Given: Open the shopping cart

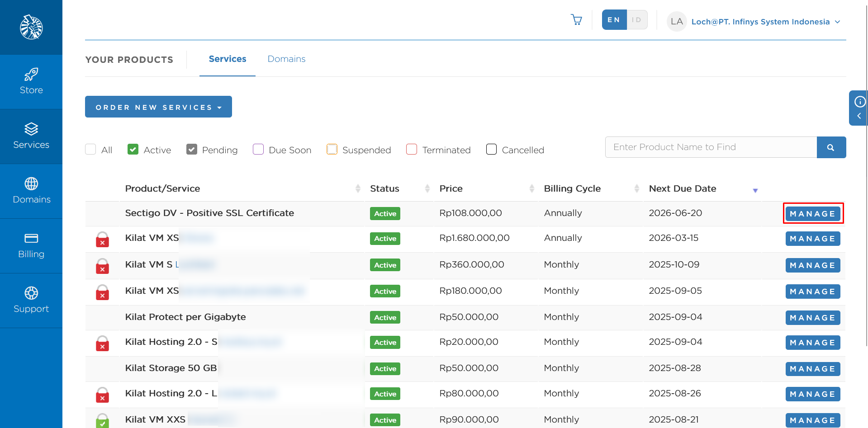Looking at the screenshot, I should tap(576, 20).
